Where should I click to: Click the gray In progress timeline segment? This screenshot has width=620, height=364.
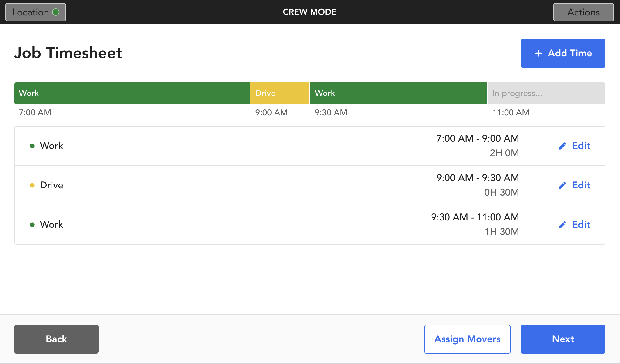pyautogui.click(x=546, y=93)
